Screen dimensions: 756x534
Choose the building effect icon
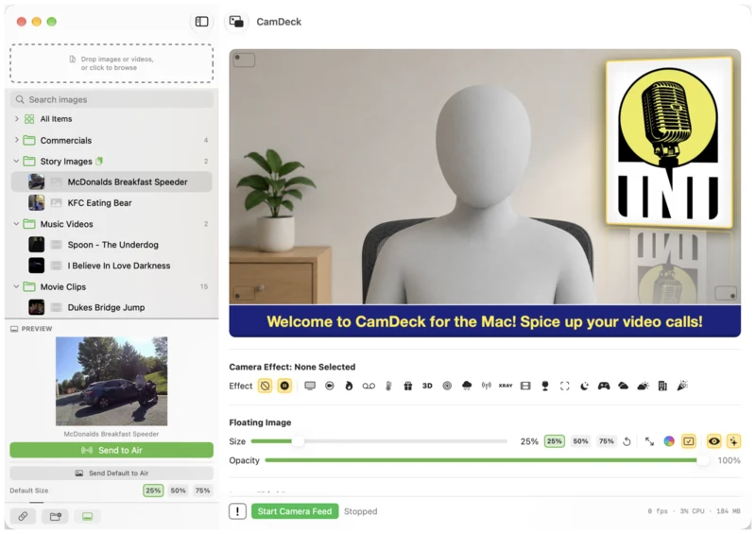pyautogui.click(x=662, y=386)
